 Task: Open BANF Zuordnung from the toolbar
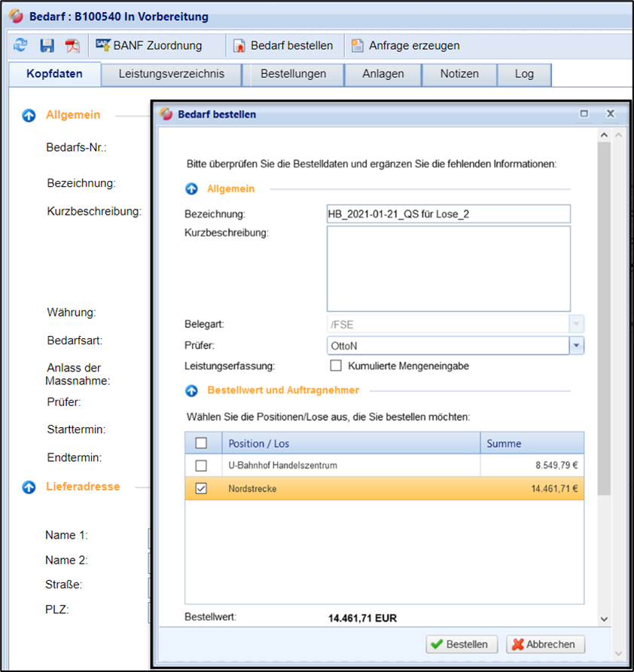click(x=149, y=46)
